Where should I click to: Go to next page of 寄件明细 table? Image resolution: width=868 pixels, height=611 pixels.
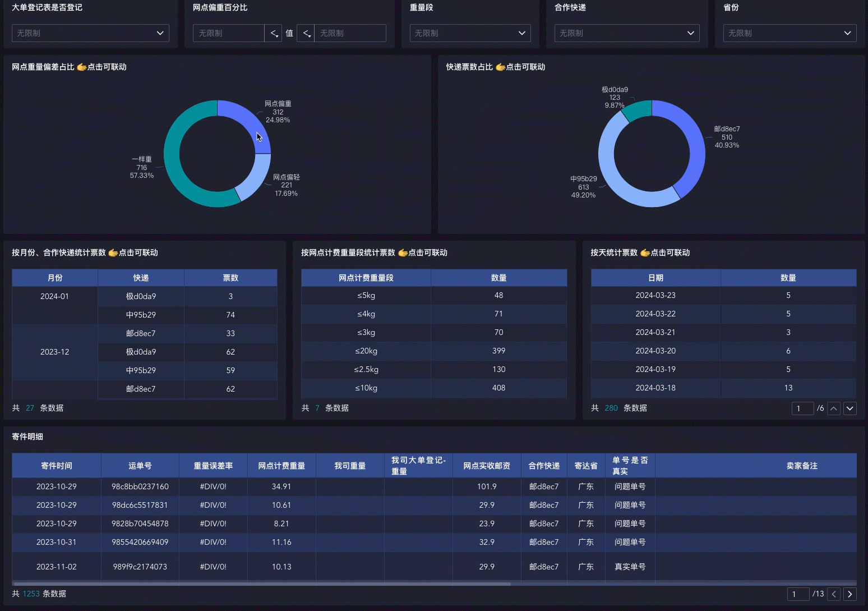click(850, 594)
